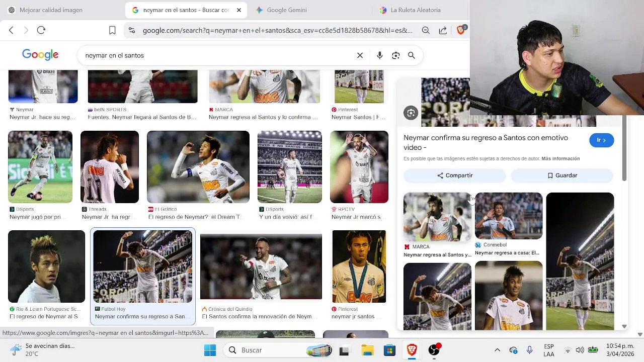Viewport: 644px width, 362px height.
Task: Click the taskbar icon with red notification badge
Action: tap(434, 349)
